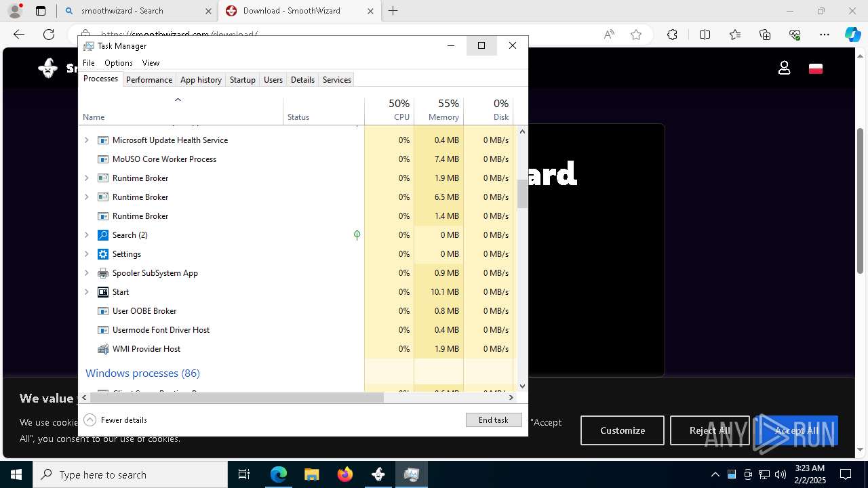
Task: Open Edge tab actions menu icon
Action: [x=41, y=11]
